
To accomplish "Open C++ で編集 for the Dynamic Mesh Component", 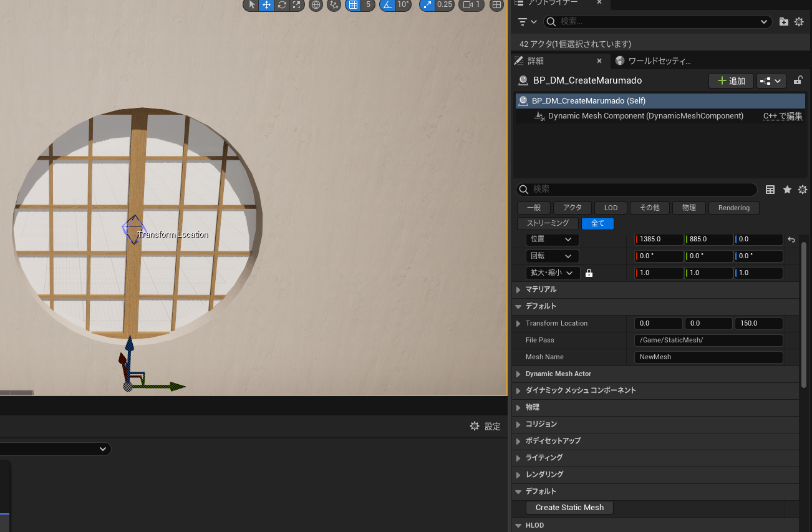I will coord(782,115).
